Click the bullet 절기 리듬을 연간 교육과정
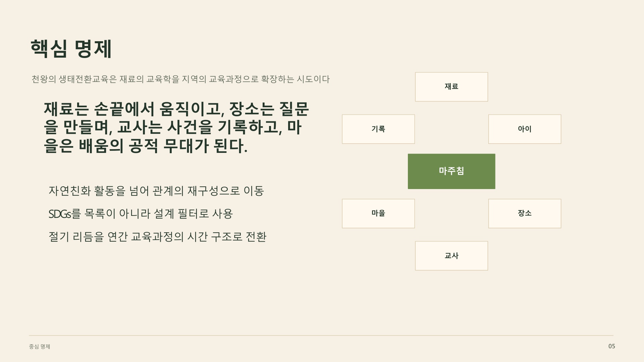Viewport: 644px width, 362px height. (158, 237)
